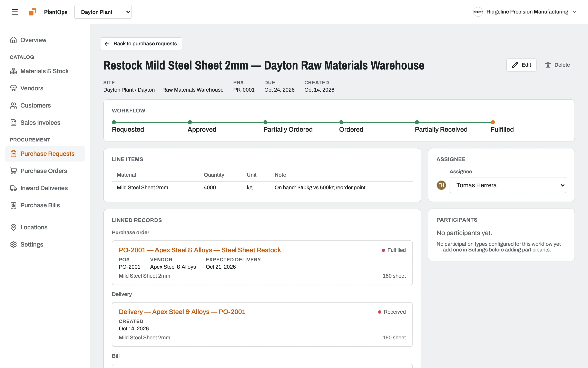Open Sales Invoices

pos(45,123)
